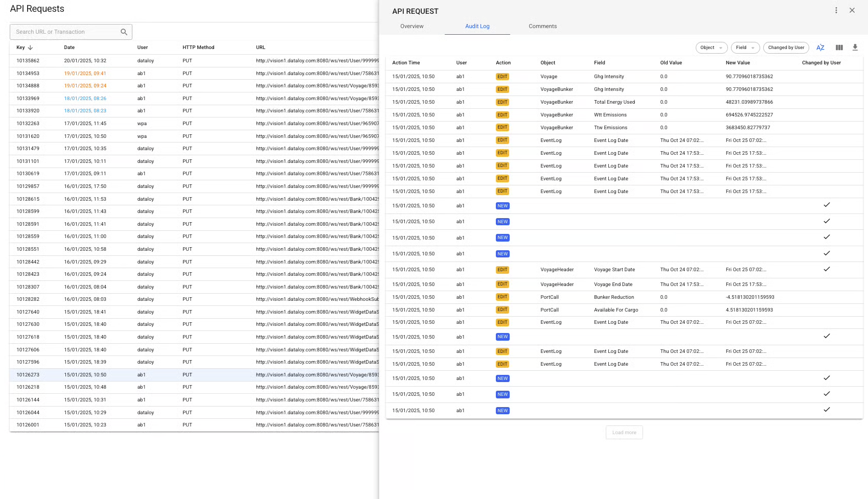Switch to the Overview tab
The height and width of the screenshot is (499, 868).
pyautogui.click(x=412, y=26)
